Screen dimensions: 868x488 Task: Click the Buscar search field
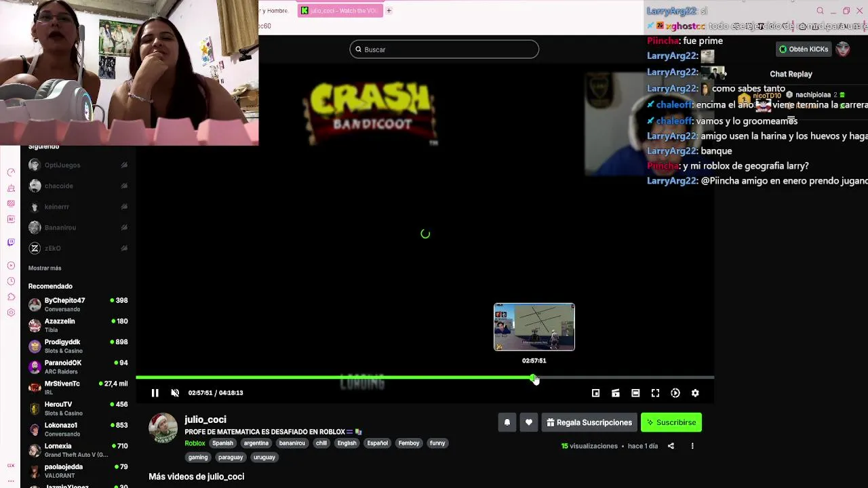(444, 49)
